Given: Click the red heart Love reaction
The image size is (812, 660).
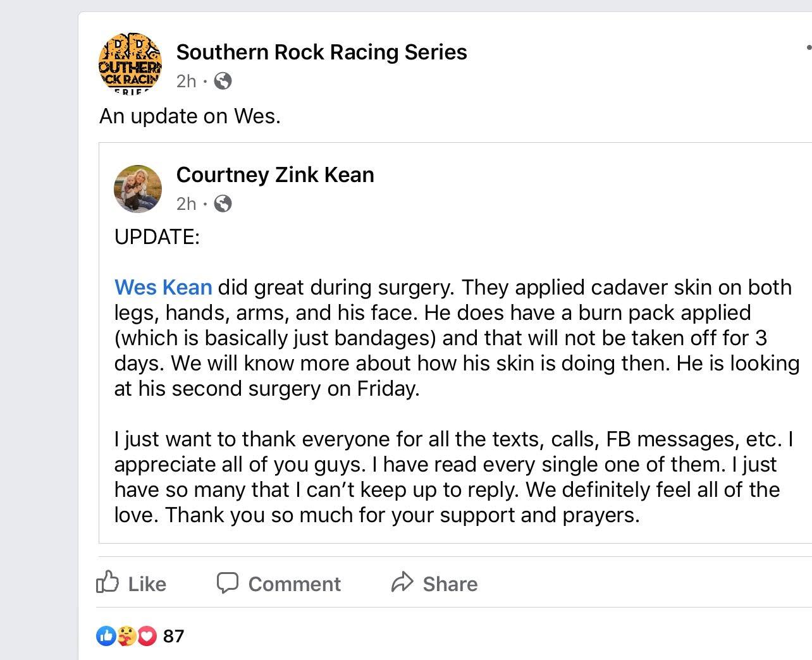Looking at the screenshot, I should [x=147, y=635].
